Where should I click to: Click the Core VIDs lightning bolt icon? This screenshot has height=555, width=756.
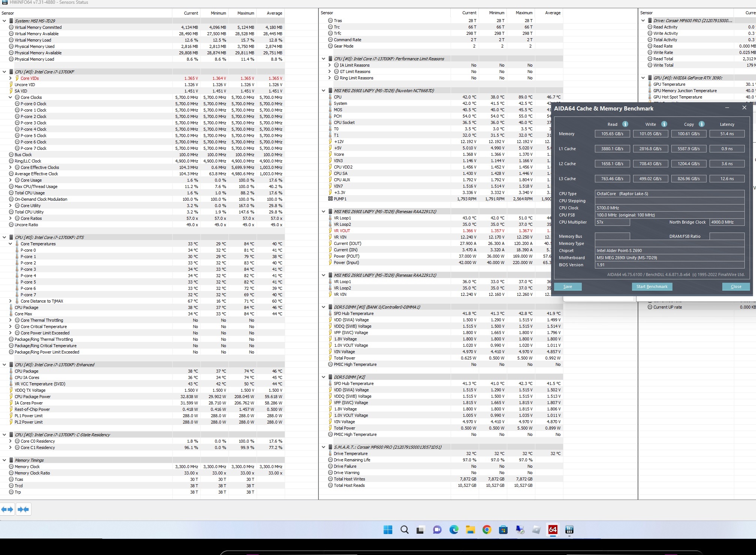coord(17,78)
